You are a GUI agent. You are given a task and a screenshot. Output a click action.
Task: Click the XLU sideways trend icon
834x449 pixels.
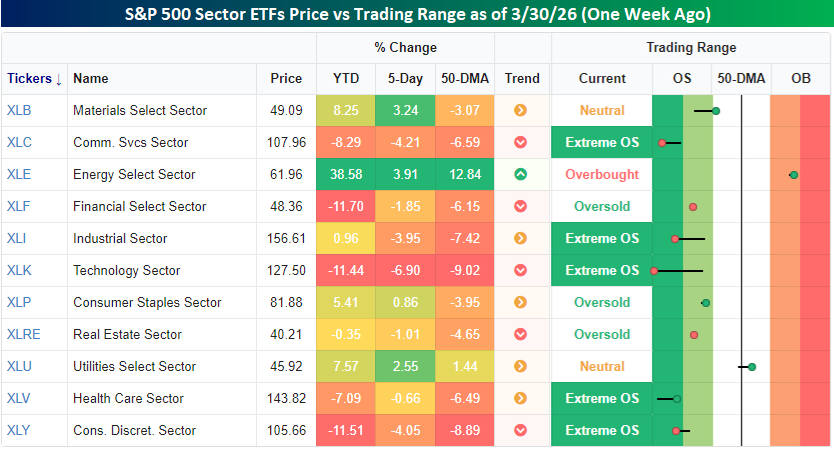[x=520, y=366]
